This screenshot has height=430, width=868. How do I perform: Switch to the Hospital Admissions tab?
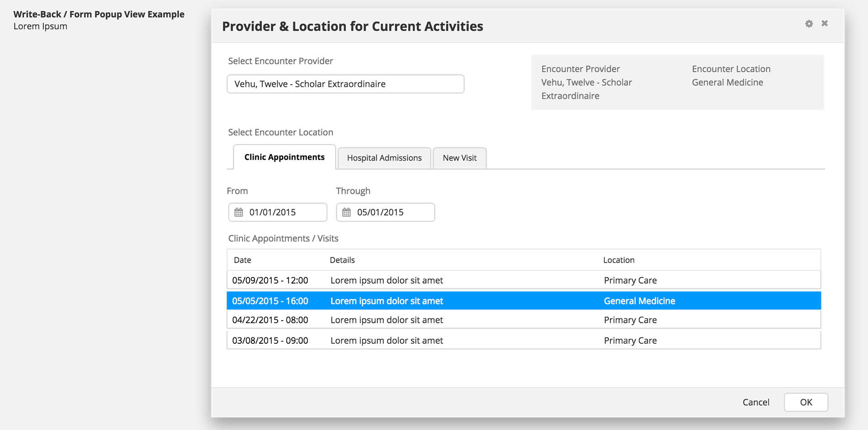pyautogui.click(x=384, y=158)
